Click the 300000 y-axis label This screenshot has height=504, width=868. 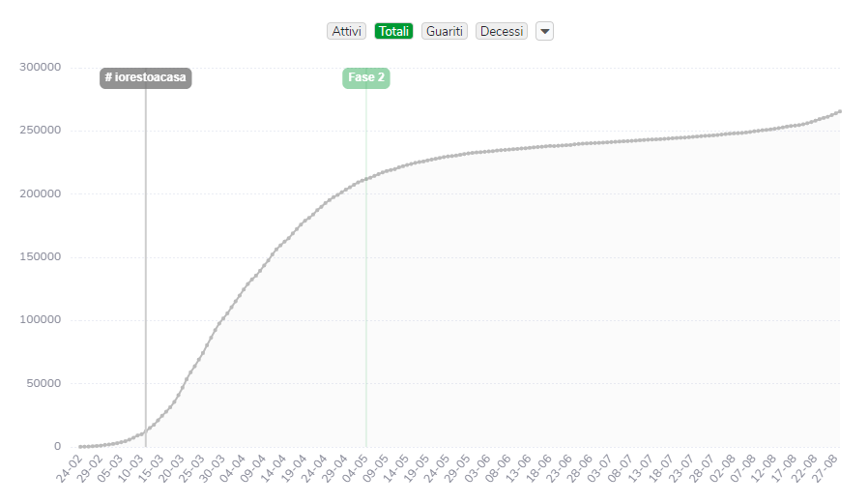[42, 67]
